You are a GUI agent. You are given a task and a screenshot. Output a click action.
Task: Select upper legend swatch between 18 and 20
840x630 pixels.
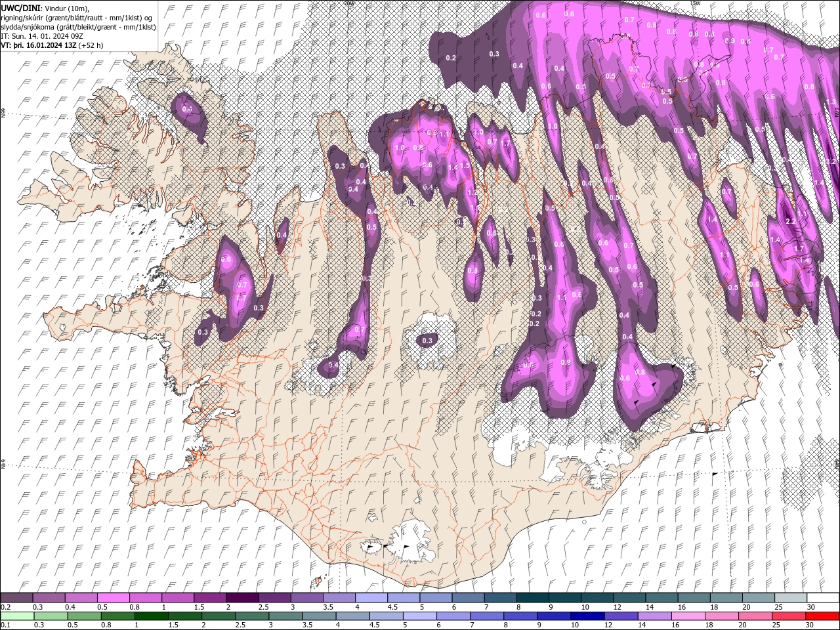pyautogui.click(x=726, y=598)
